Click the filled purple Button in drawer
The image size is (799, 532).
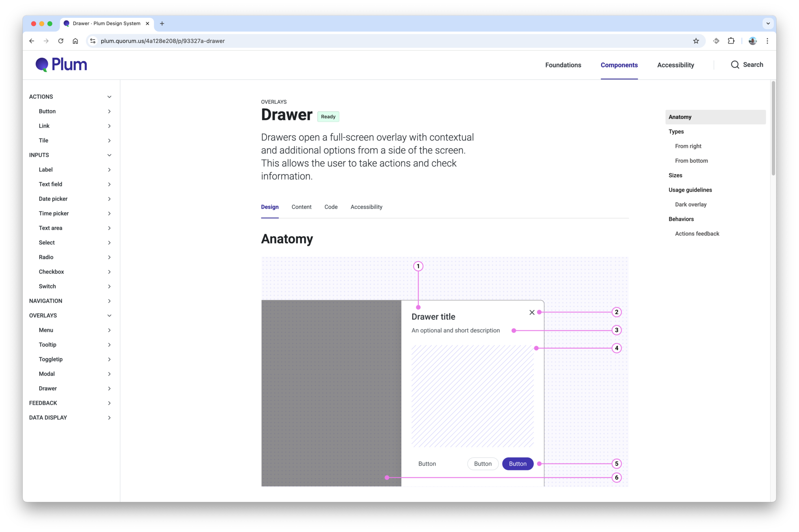518,464
